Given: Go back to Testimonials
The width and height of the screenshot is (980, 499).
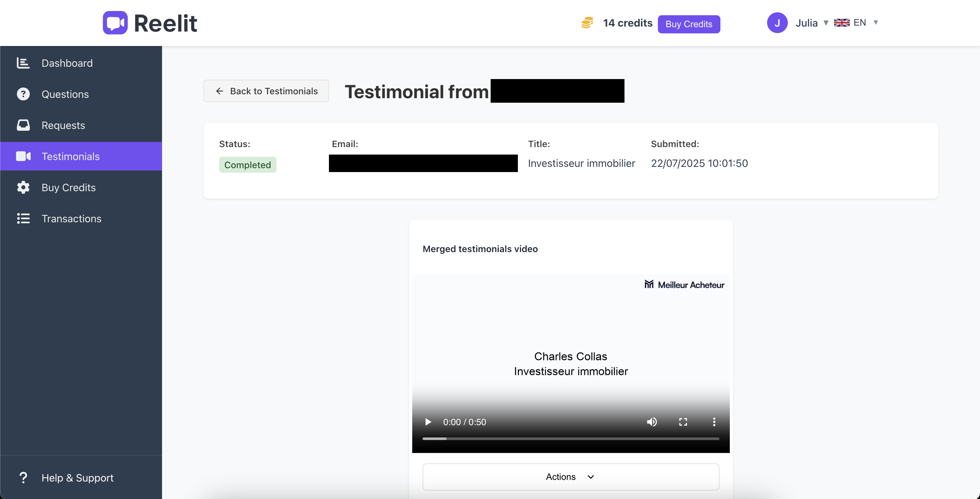Looking at the screenshot, I should click(266, 91).
